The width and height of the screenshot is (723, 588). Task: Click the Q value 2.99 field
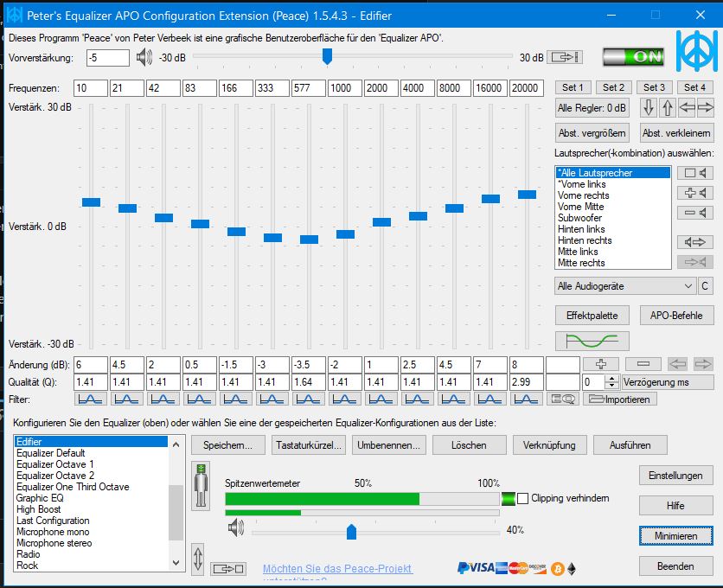(526, 382)
